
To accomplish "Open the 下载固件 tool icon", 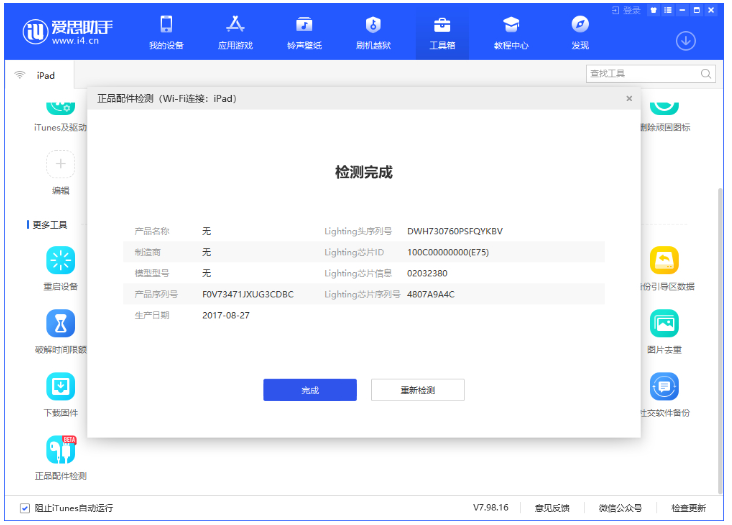I will pyautogui.click(x=61, y=386).
